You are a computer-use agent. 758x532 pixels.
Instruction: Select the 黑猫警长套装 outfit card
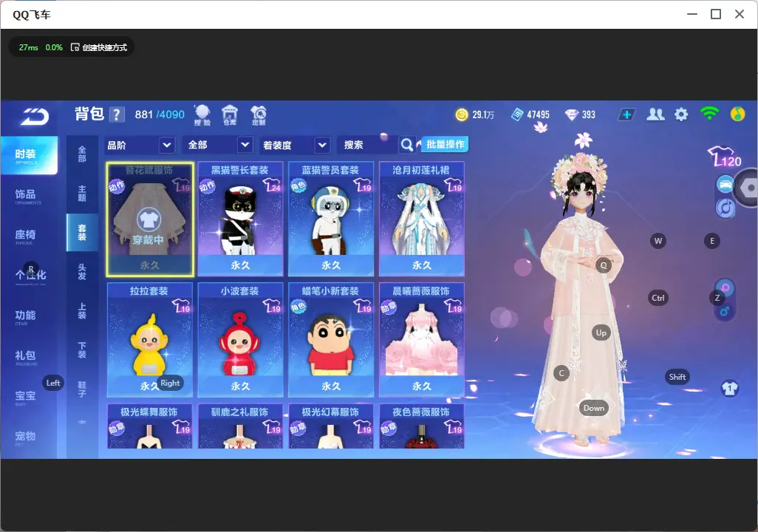[x=240, y=219]
